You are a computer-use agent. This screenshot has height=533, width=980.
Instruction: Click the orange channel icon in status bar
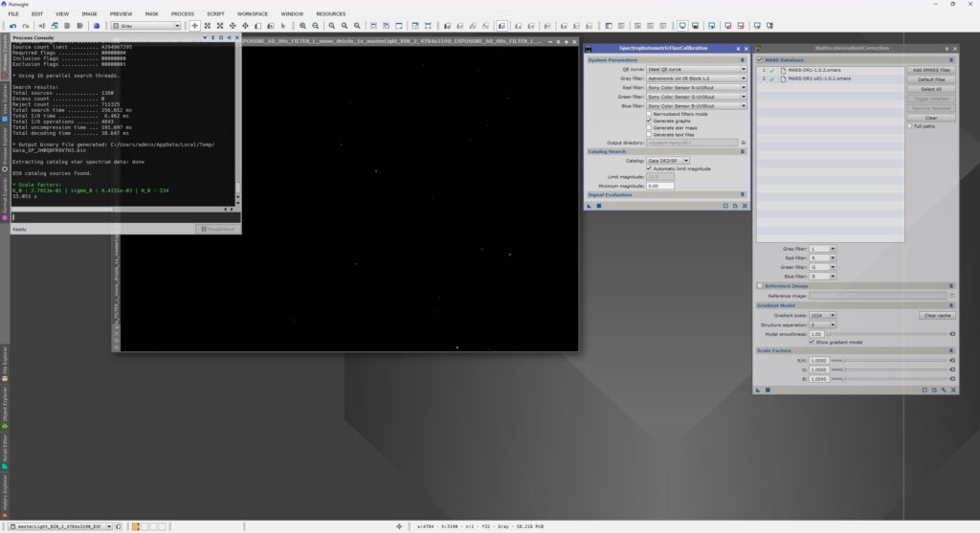click(136, 526)
